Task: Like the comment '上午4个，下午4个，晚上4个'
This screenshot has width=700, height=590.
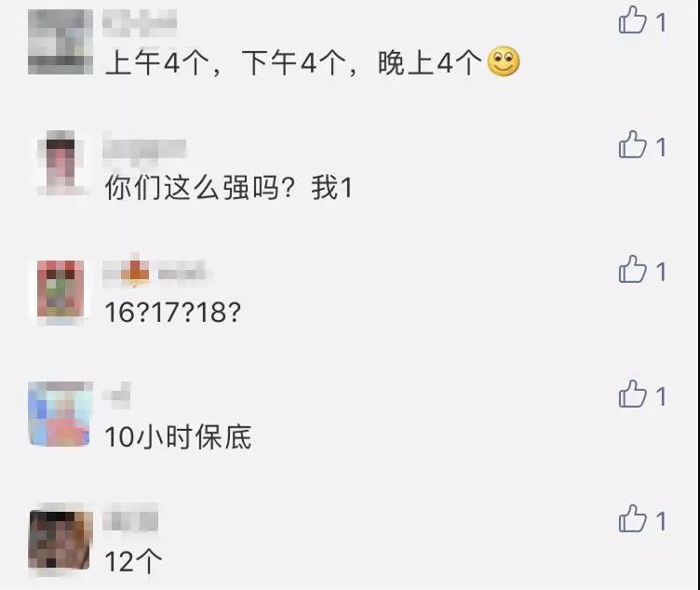Action: [632, 20]
